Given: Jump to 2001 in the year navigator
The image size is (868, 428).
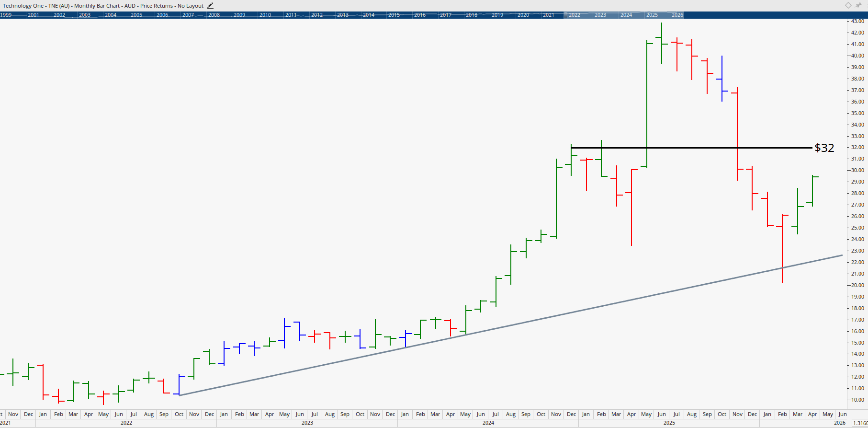Looking at the screenshot, I should point(34,15).
